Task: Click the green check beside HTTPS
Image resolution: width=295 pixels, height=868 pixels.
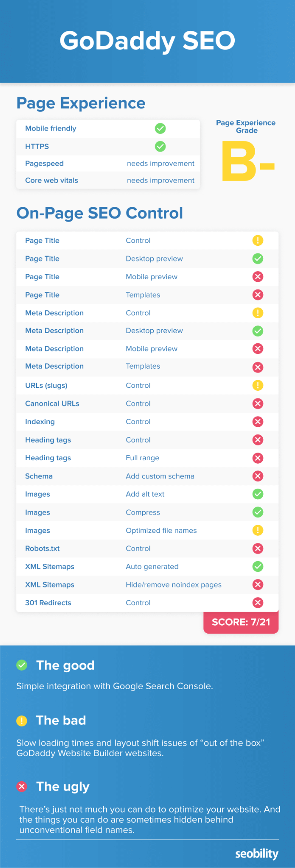Action: 160,146
